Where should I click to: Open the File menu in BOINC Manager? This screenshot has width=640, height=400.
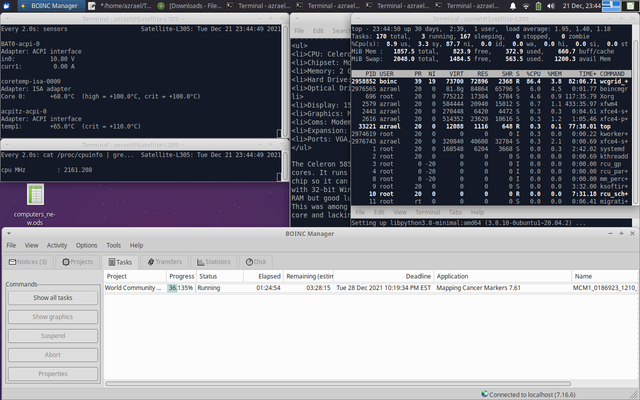(x=11, y=245)
